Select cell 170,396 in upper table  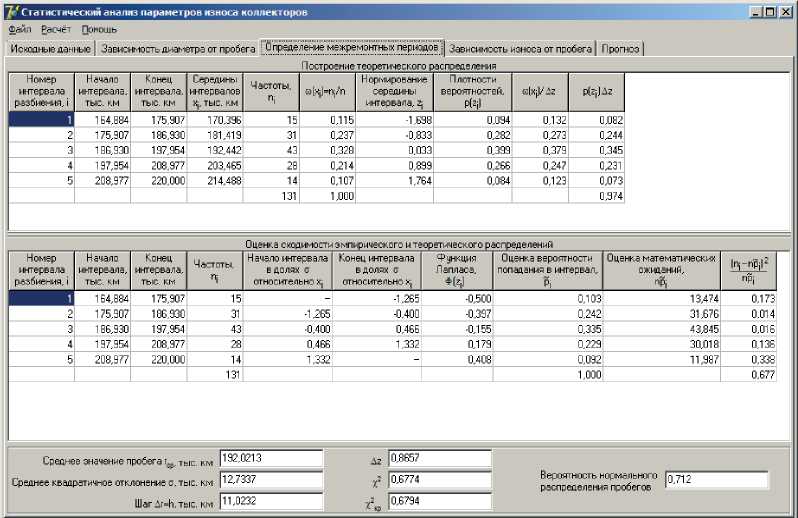(x=215, y=120)
